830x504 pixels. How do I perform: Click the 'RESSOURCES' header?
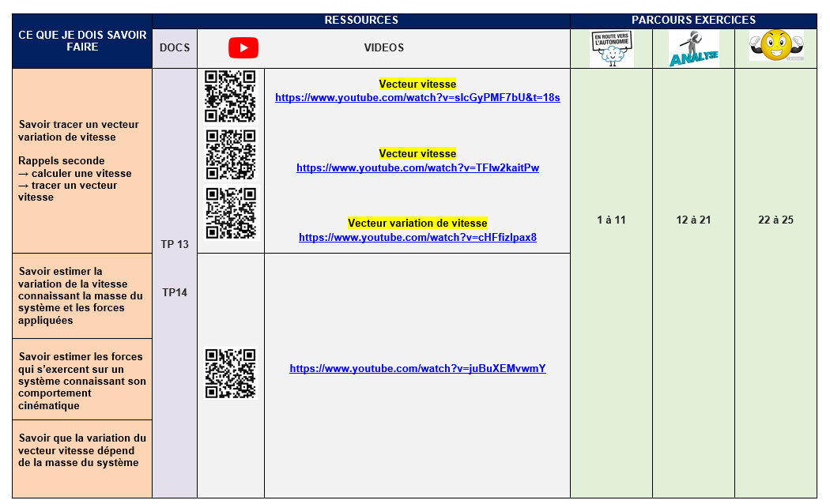point(361,21)
